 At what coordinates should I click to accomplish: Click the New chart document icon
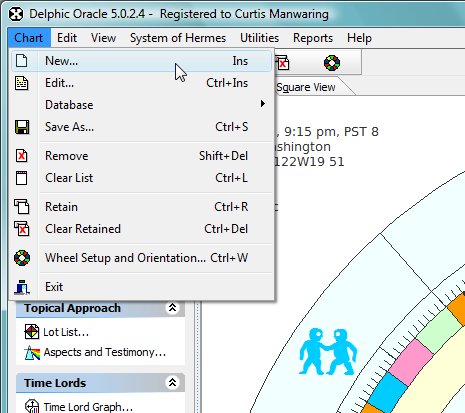(x=22, y=61)
